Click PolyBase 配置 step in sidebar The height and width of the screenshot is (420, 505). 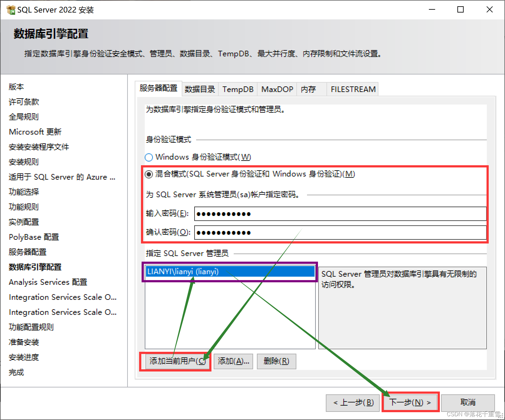[34, 237]
